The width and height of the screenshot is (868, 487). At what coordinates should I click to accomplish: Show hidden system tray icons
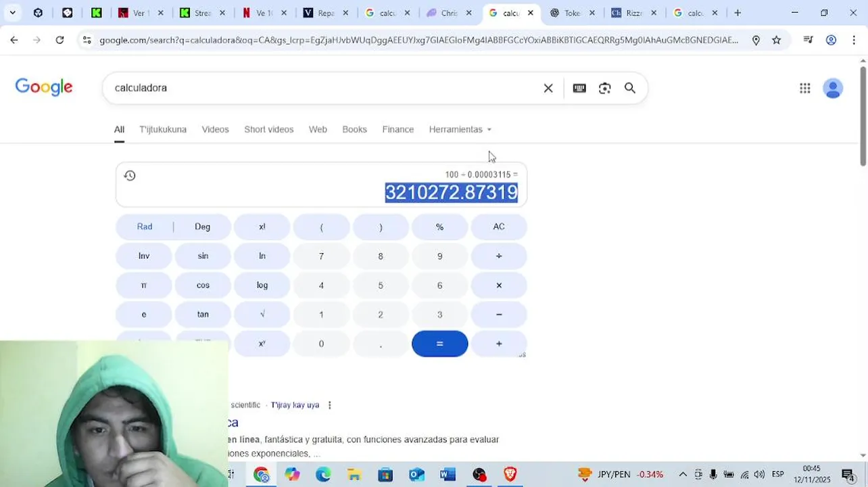tap(683, 474)
